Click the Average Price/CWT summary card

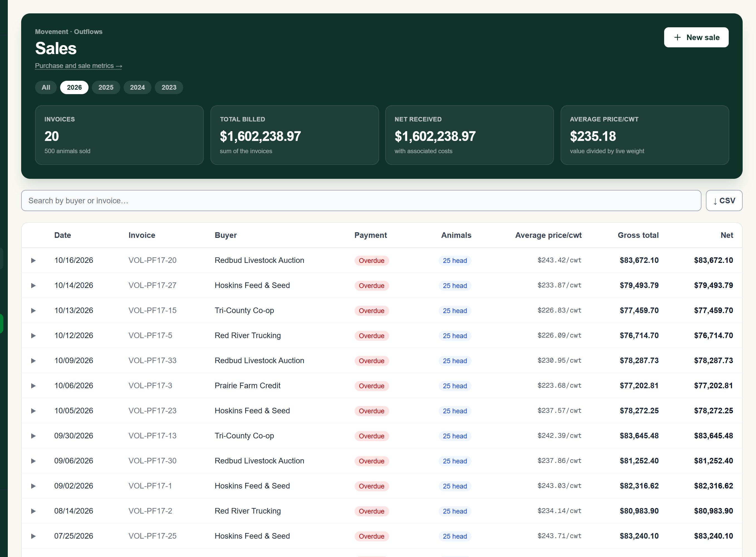[x=645, y=135]
